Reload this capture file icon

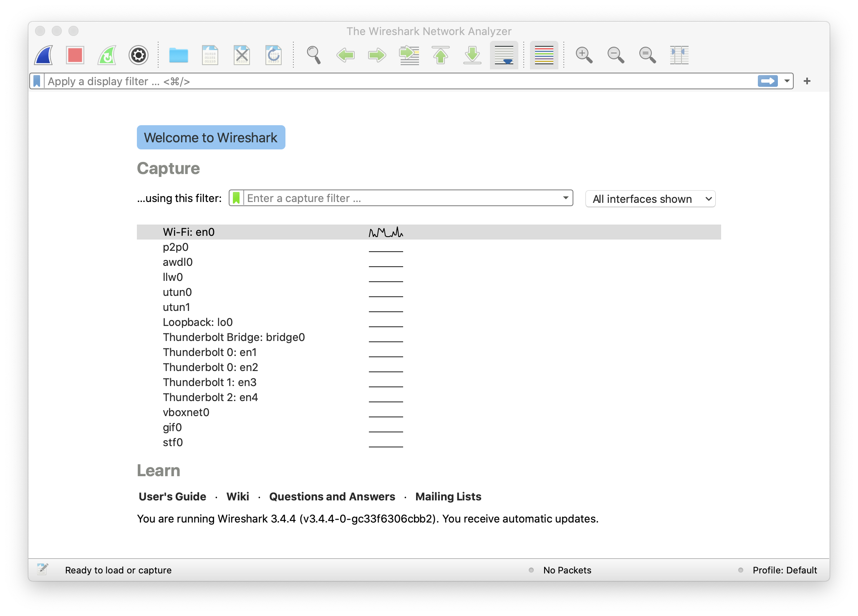tap(273, 55)
